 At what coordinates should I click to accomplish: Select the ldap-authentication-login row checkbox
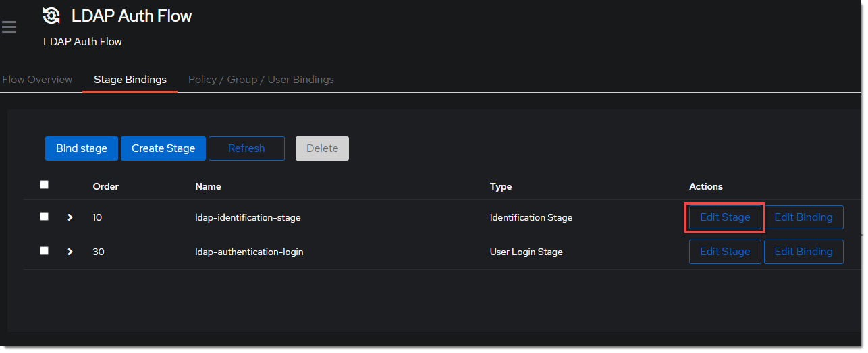(45, 250)
